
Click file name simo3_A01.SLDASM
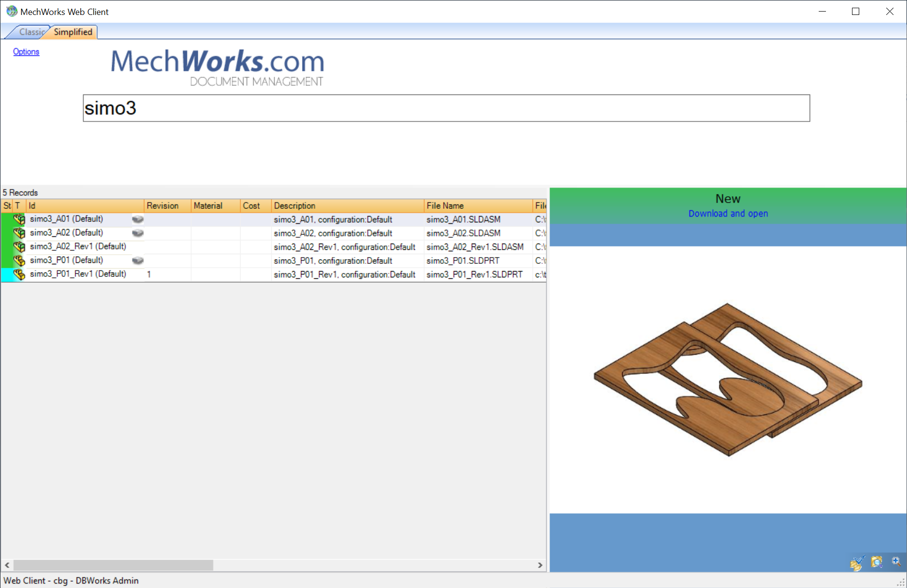[x=464, y=219]
